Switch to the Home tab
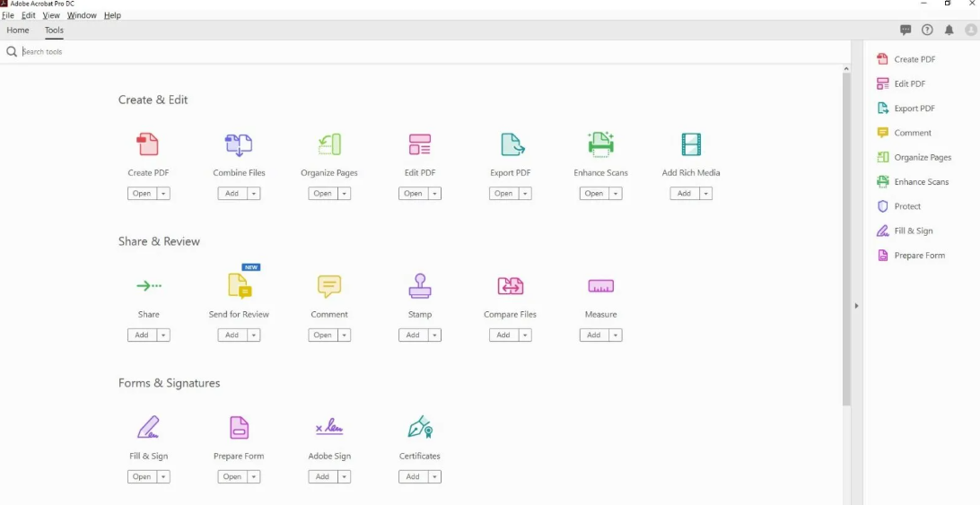The height and width of the screenshot is (505, 980). pyautogui.click(x=18, y=30)
